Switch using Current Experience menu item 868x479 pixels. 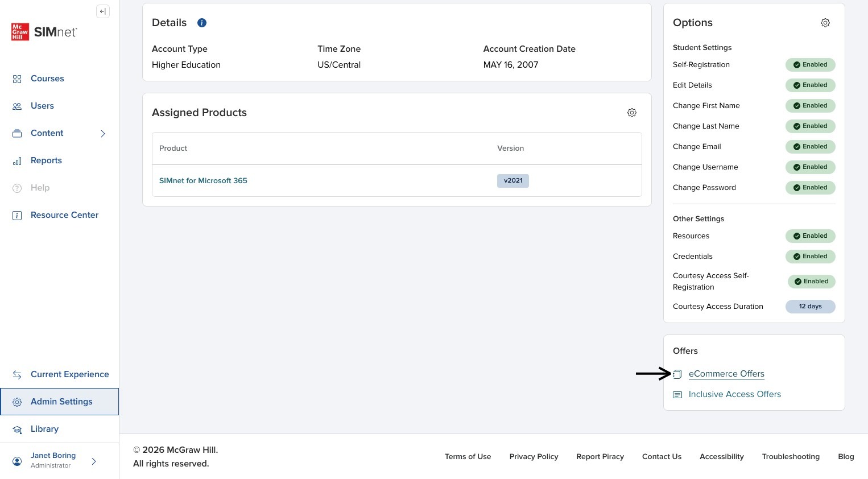(60, 374)
